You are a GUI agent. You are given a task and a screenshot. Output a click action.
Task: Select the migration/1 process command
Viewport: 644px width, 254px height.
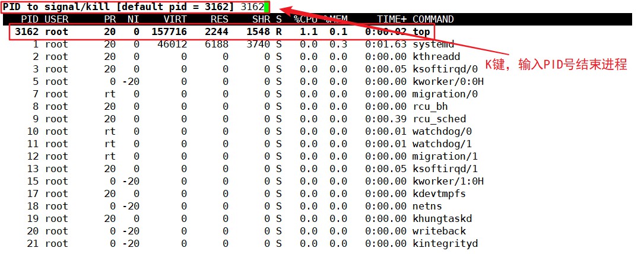[445, 156]
